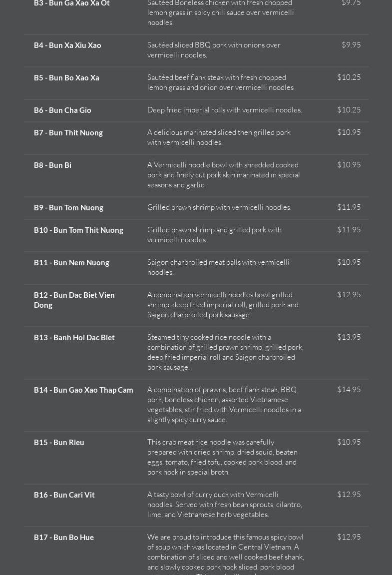
Task: Click the curry duck description text
Action: (225, 505)
